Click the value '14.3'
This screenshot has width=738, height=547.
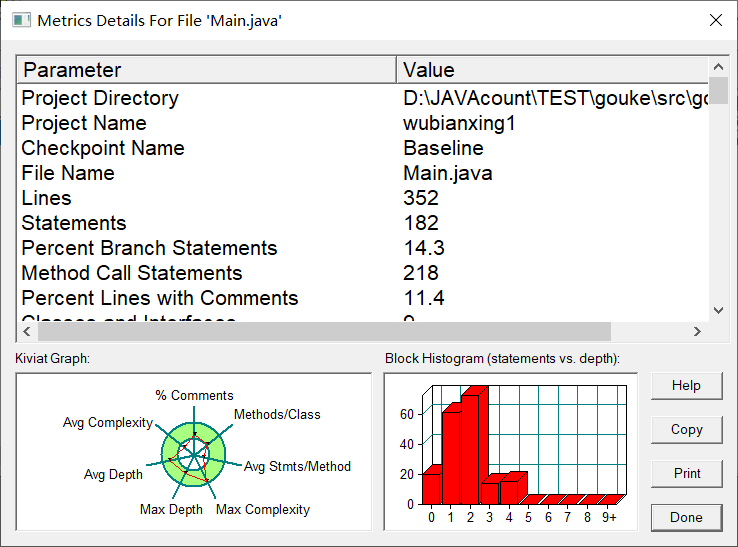tap(424, 248)
